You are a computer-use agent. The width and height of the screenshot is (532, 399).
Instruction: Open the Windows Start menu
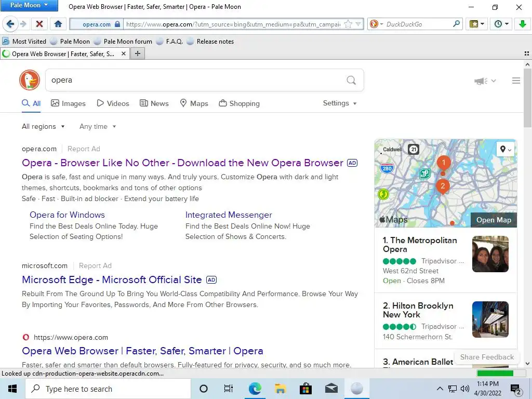12,389
